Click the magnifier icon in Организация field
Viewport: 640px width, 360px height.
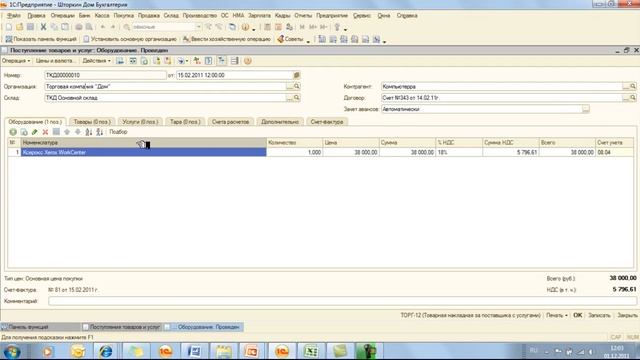(x=297, y=87)
